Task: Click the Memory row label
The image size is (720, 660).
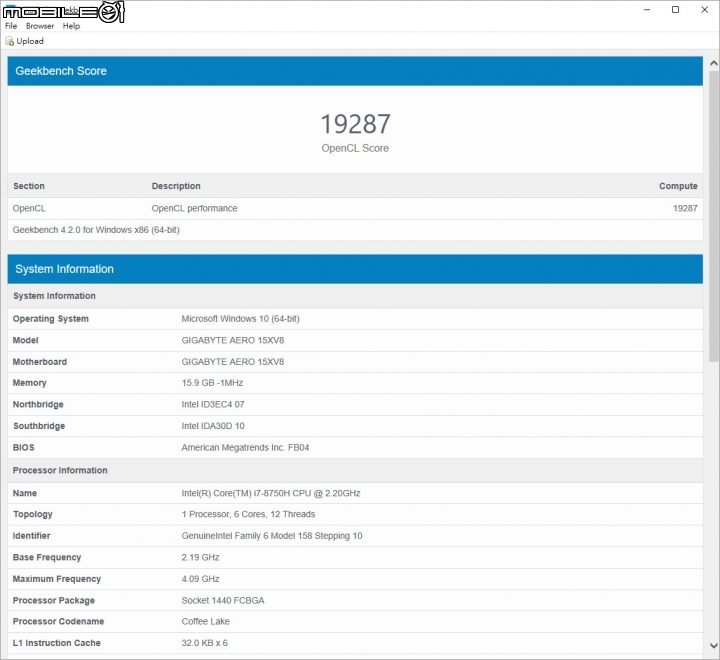Action: (29, 383)
